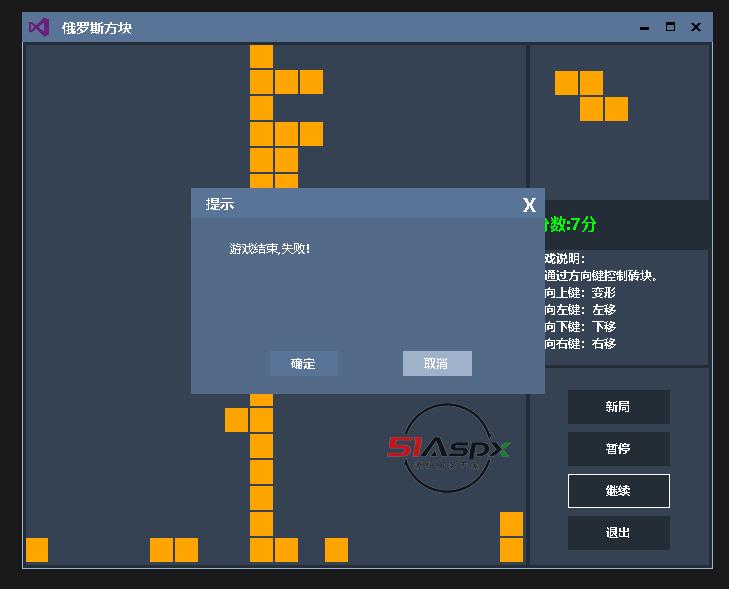Click the score text showing 7分
729x589 pixels.
[568, 225]
